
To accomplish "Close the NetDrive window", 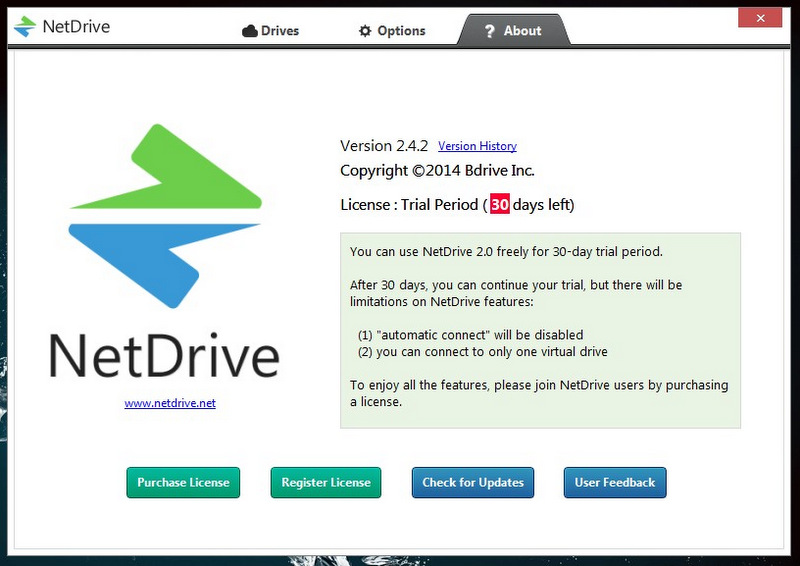I will click(x=760, y=18).
